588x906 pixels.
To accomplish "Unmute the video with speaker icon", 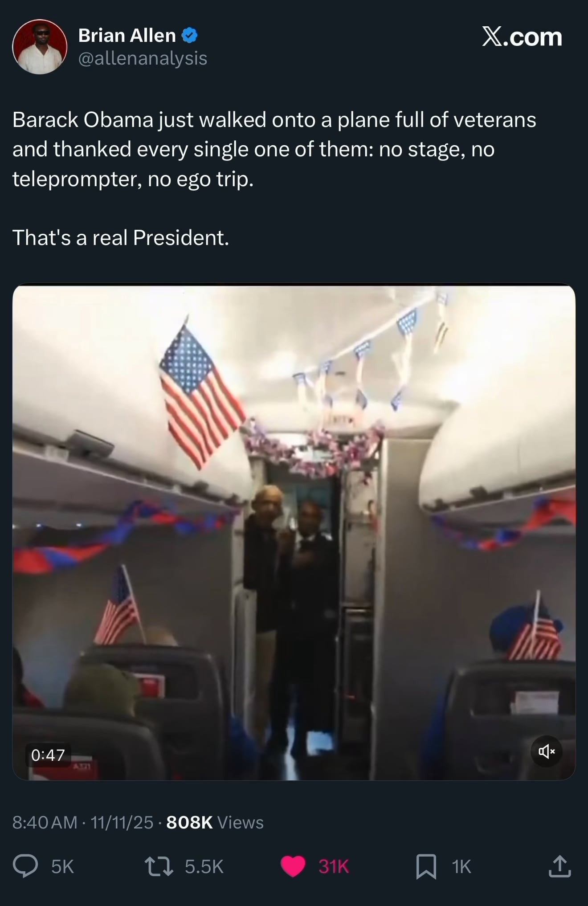I will pos(546,751).
